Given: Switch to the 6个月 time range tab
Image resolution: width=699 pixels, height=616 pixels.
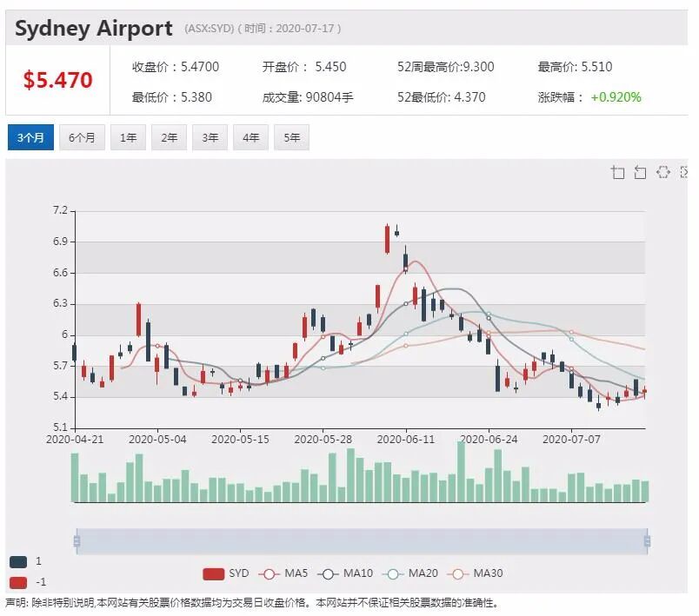Looking at the screenshot, I should (82, 137).
